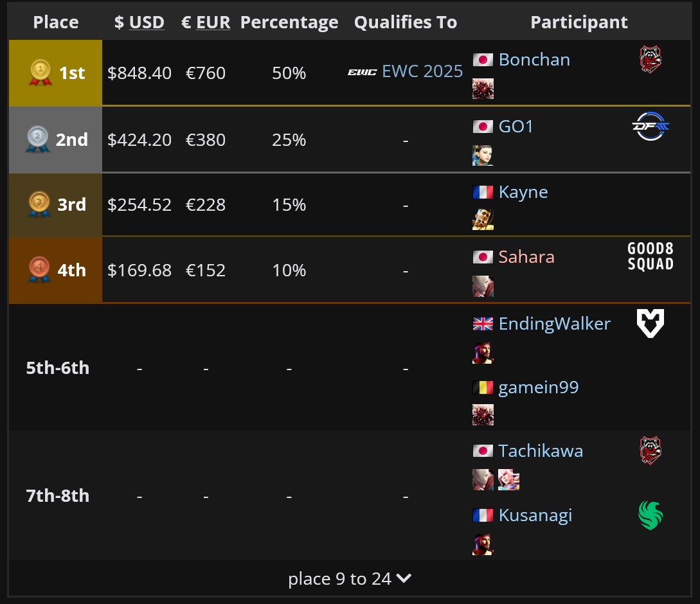Click Bonchan's team logo icon
The width and height of the screenshot is (700, 604).
(651, 59)
